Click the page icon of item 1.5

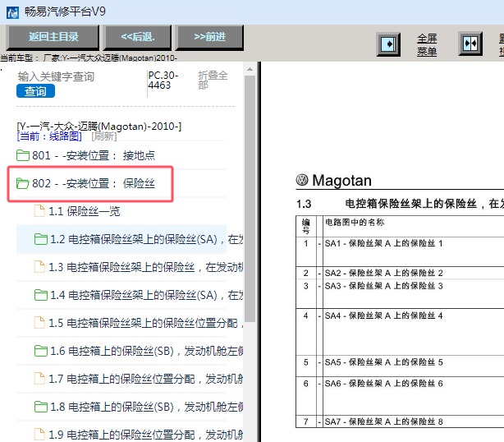(39, 323)
